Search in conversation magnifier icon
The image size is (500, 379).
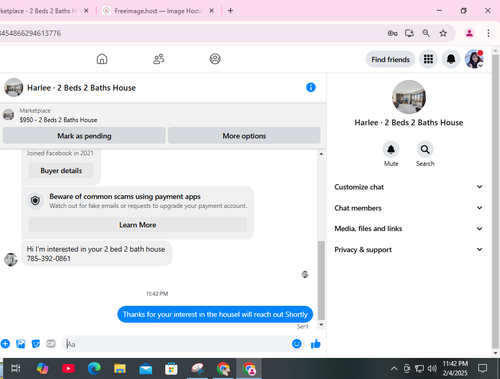(425, 149)
